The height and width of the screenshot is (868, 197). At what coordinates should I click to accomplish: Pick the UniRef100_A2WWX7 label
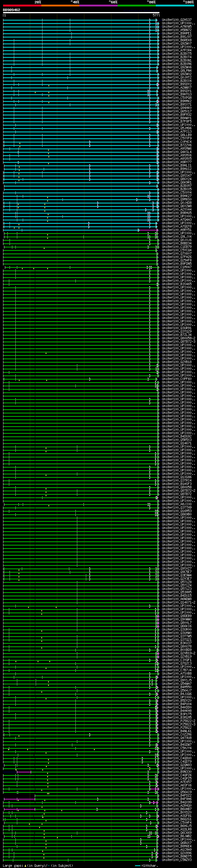(x=176, y=88)
